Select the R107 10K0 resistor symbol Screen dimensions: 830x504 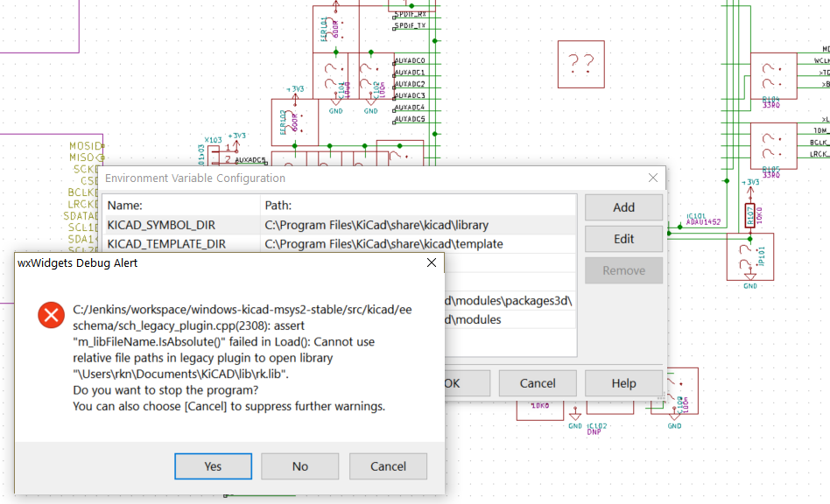pyautogui.click(x=749, y=215)
